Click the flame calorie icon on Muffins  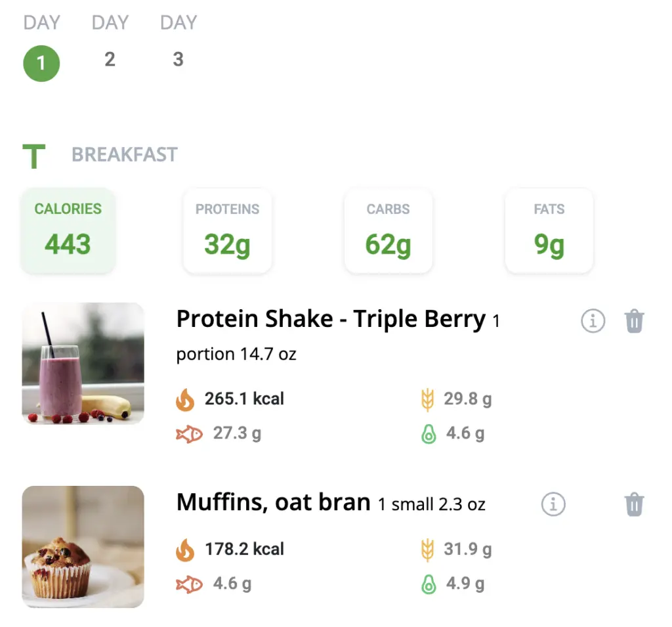tap(184, 549)
